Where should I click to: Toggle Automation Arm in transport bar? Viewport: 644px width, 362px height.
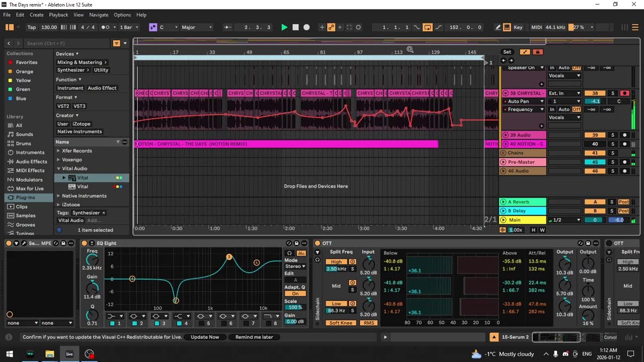[x=332, y=27]
